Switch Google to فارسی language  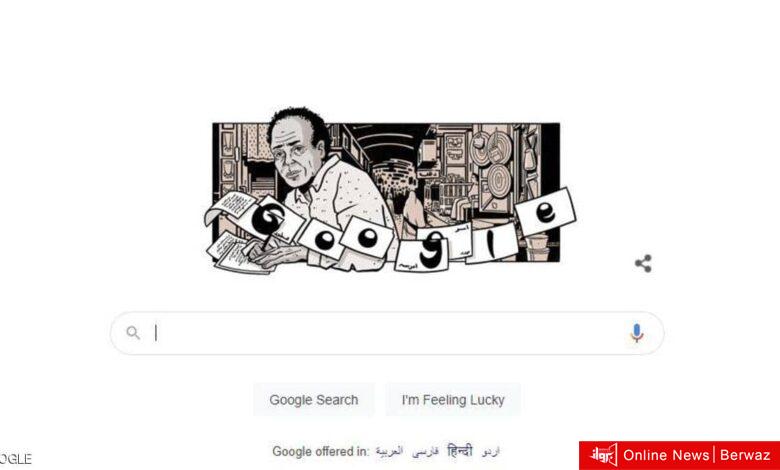coord(425,452)
